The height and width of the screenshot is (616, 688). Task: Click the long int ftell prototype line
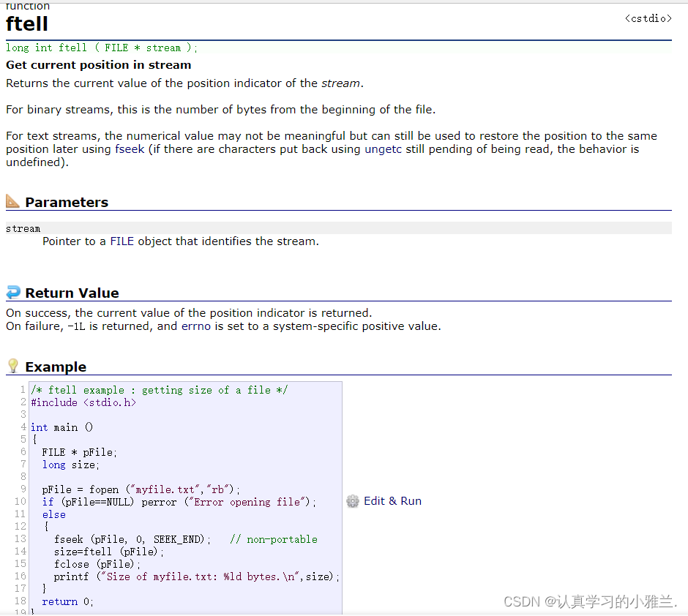tap(102, 48)
